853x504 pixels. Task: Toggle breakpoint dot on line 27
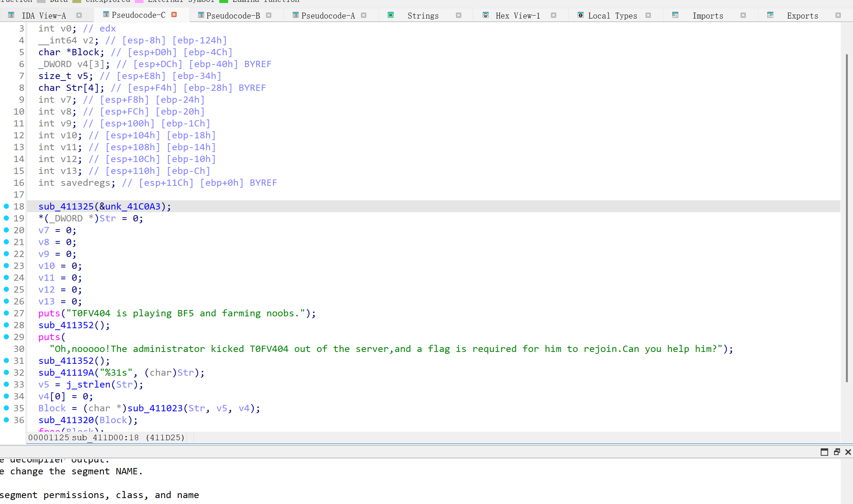[x=6, y=313]
